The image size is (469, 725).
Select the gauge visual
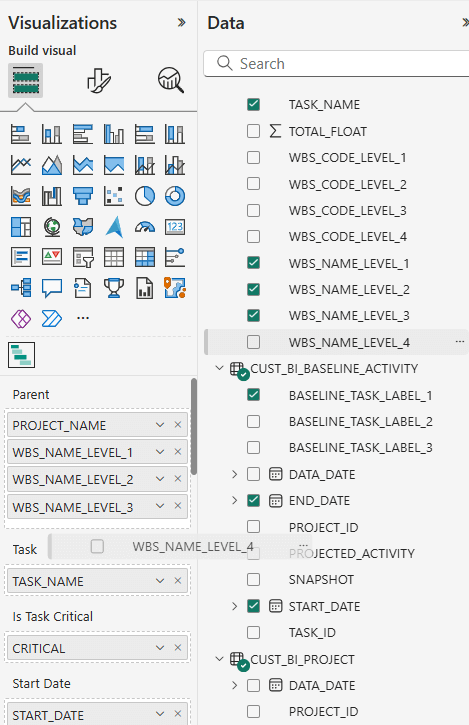click(145, 227)
